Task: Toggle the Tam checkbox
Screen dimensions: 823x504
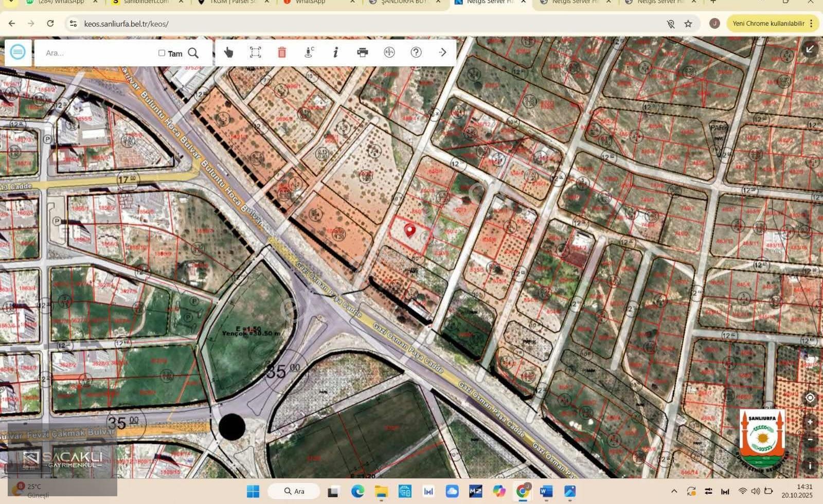Action: pyautogui.click(x=162, y=53)
